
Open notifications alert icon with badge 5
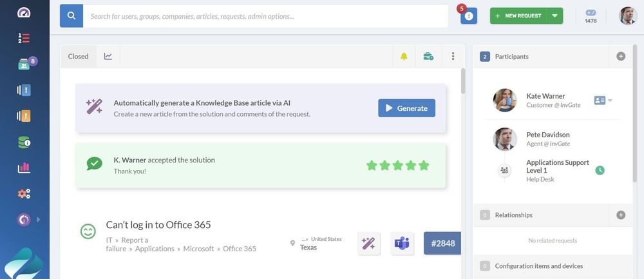click(469, 15)
